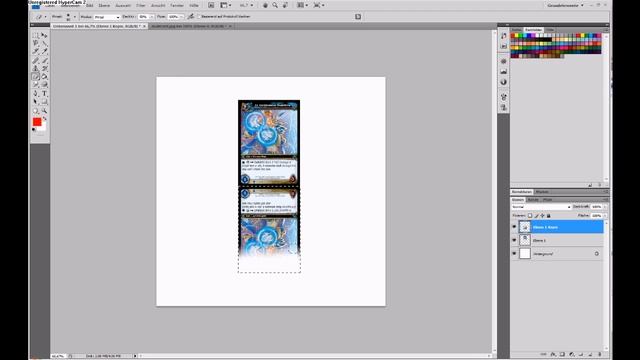Click the white background color swatch
640x360 pixels.
click(x=43, y=128)
